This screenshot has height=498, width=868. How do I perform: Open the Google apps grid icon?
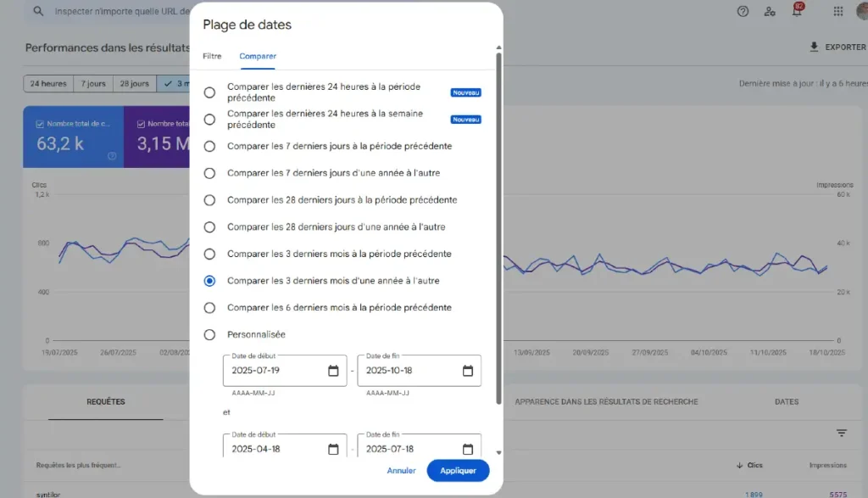pyautogui.click(x=838, y=11)
